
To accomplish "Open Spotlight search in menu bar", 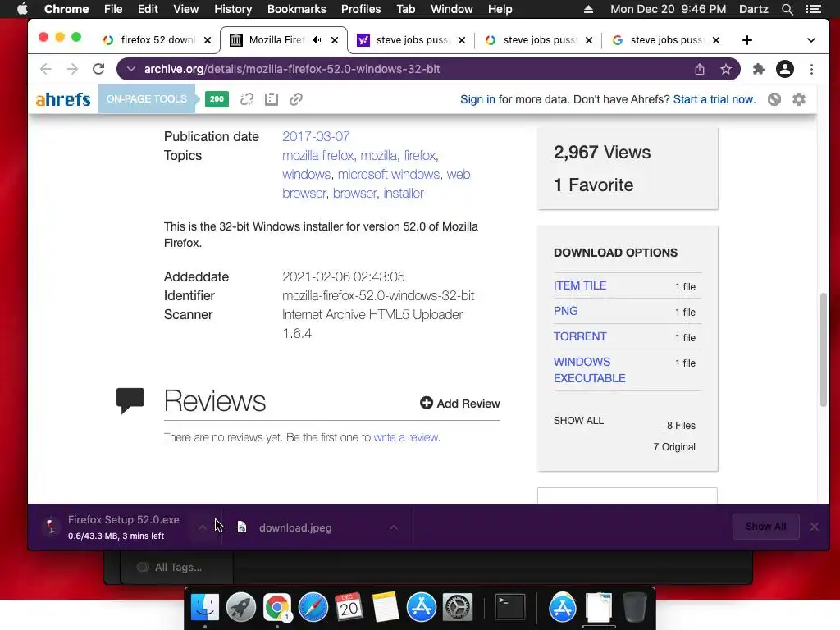I will click(787, 9).
